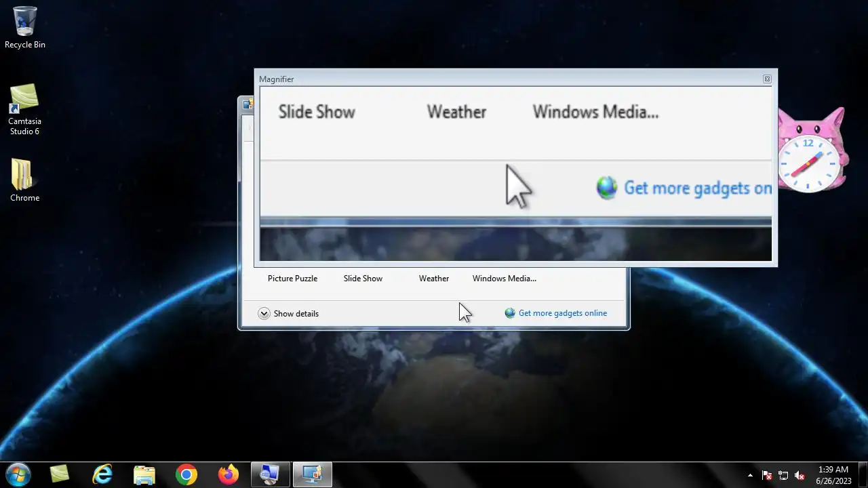Launch Firefox from the taskbar
The height and width of the screenshot is (488, 868).
click(x=229, y=474)
